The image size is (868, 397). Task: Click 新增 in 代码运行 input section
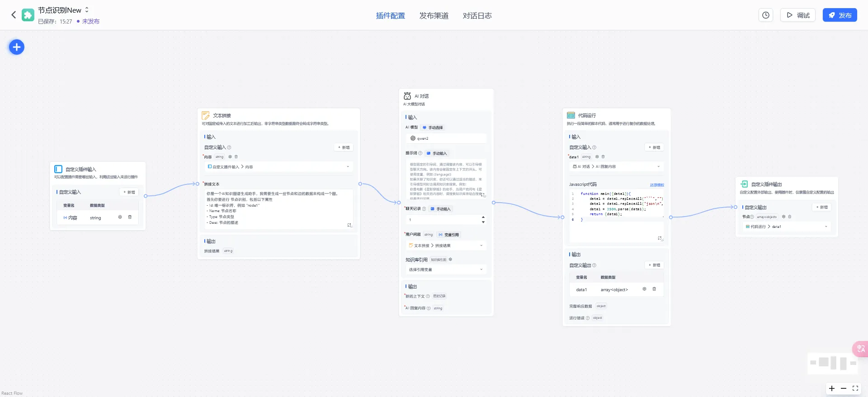[x=655, y=147]
